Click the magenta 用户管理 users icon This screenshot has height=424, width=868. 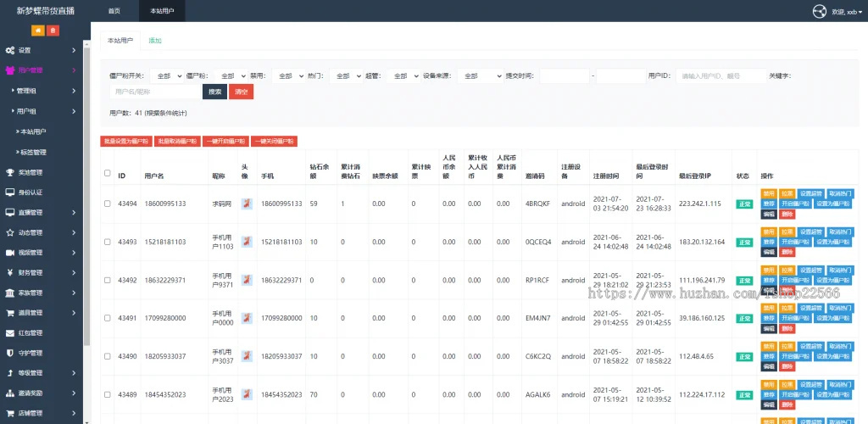pos(10,70)
